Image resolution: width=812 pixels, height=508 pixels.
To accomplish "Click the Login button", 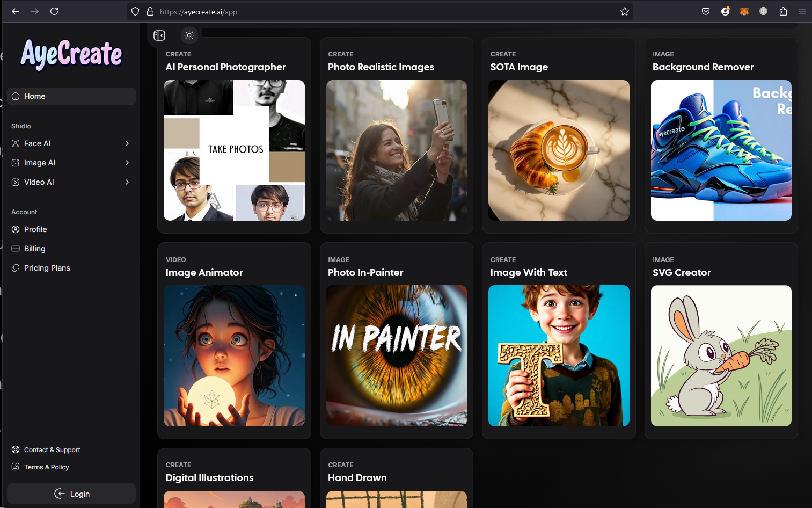I will 71,494.
